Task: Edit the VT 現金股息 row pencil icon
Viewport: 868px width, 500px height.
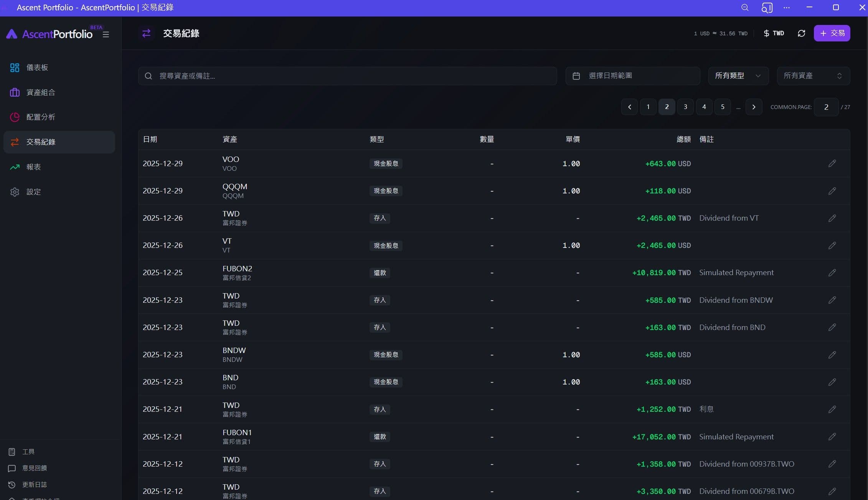Action: click(832, 246)
